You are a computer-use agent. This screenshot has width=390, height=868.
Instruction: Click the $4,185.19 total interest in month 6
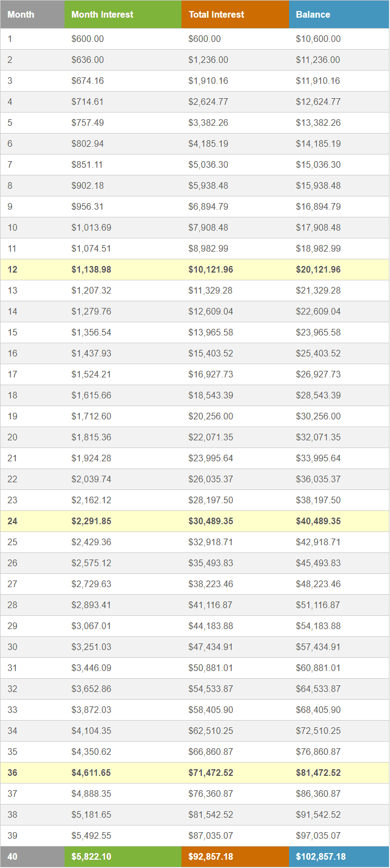click(209, 144)
